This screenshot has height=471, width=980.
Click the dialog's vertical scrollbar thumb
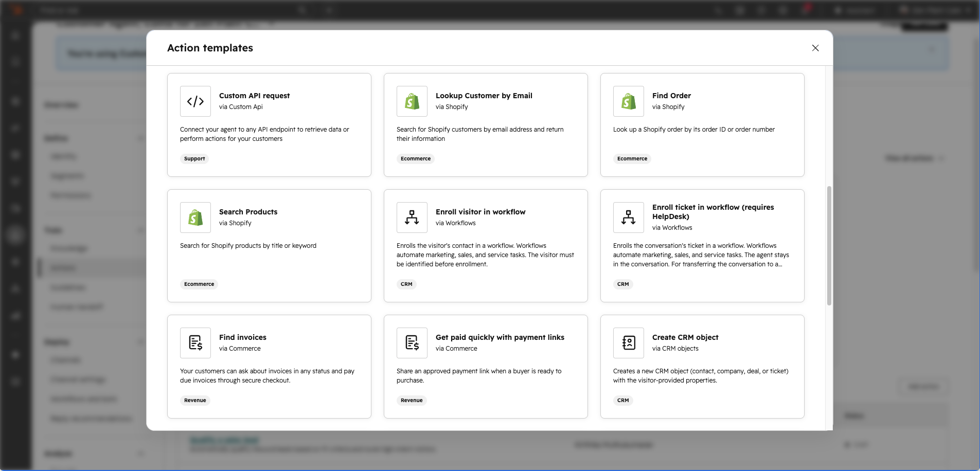click(x=829, y=246)
